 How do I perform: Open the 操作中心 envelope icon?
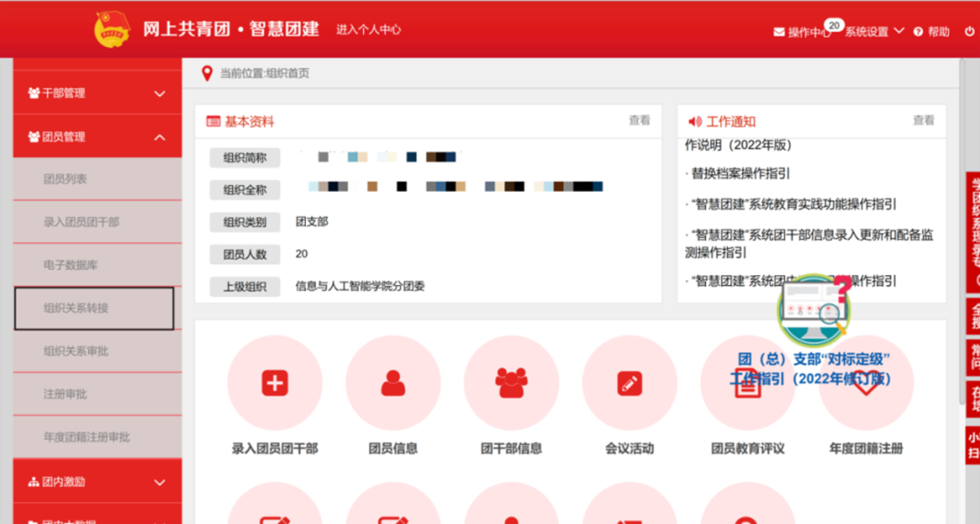click(x=779, y=32)
